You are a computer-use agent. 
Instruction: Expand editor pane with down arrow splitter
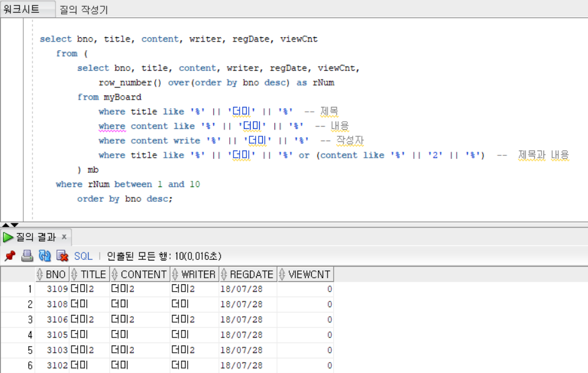point(15,225)
